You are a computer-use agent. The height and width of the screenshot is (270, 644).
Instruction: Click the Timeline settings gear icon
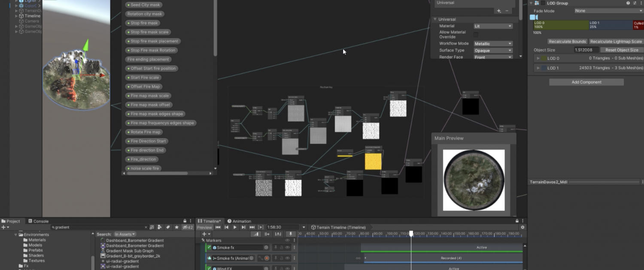click(x=522, y=227)
